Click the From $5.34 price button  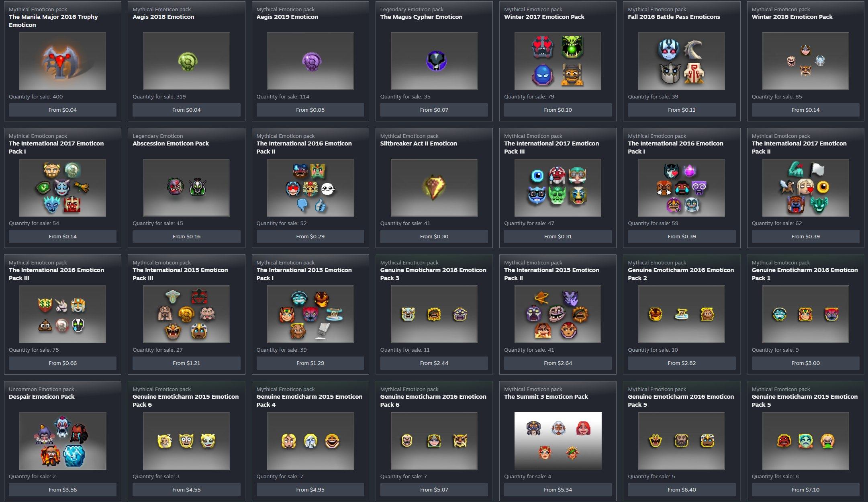558,490
